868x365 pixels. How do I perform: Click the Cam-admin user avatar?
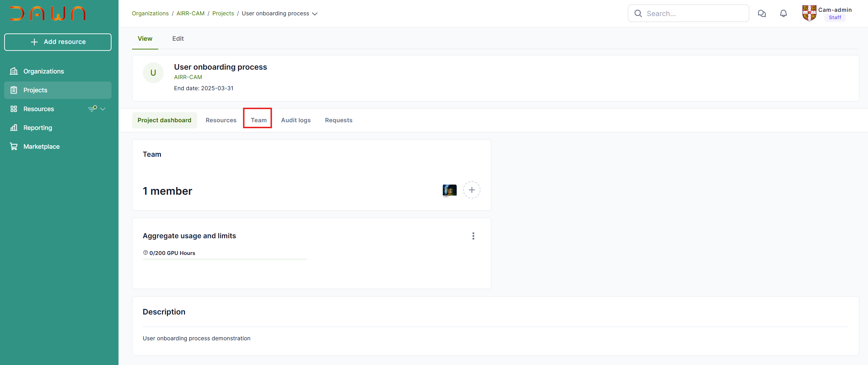tap(809, 13)
